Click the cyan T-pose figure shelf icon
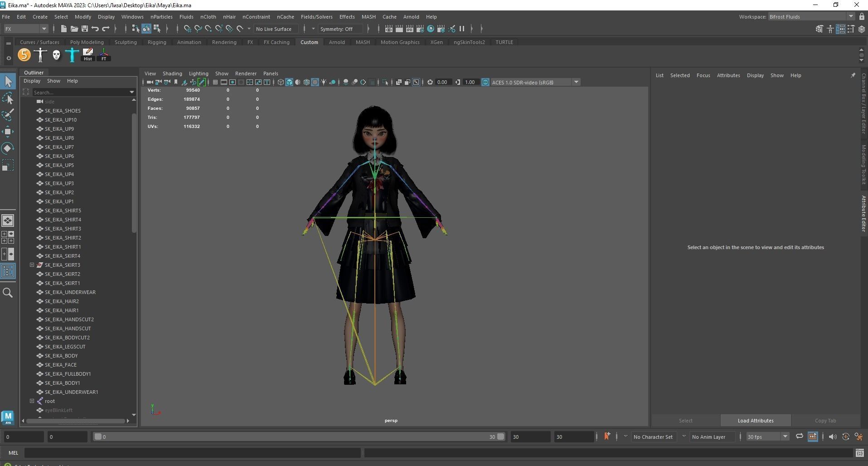Screen dimensions: 868x466 click(x=72, y=55)
